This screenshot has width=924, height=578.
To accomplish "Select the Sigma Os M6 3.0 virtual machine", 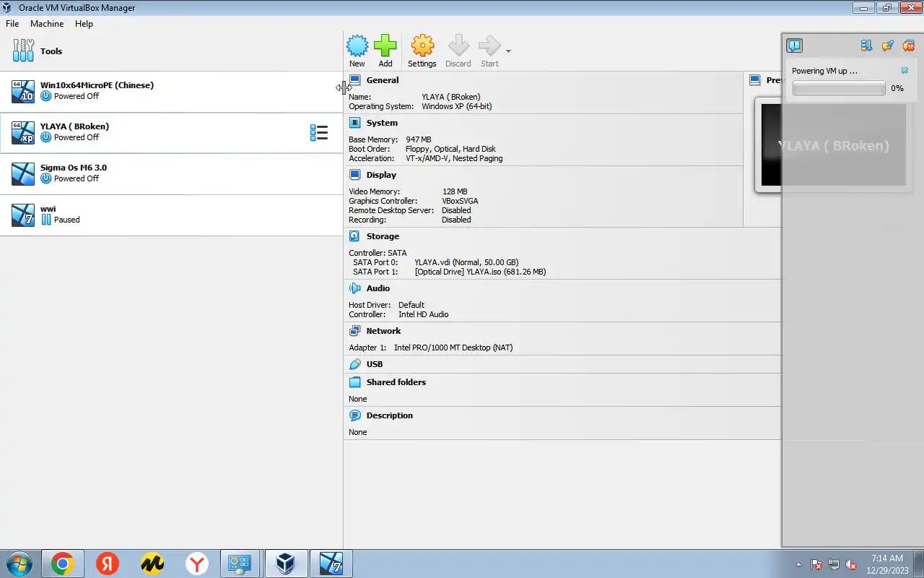I will 171,173.
